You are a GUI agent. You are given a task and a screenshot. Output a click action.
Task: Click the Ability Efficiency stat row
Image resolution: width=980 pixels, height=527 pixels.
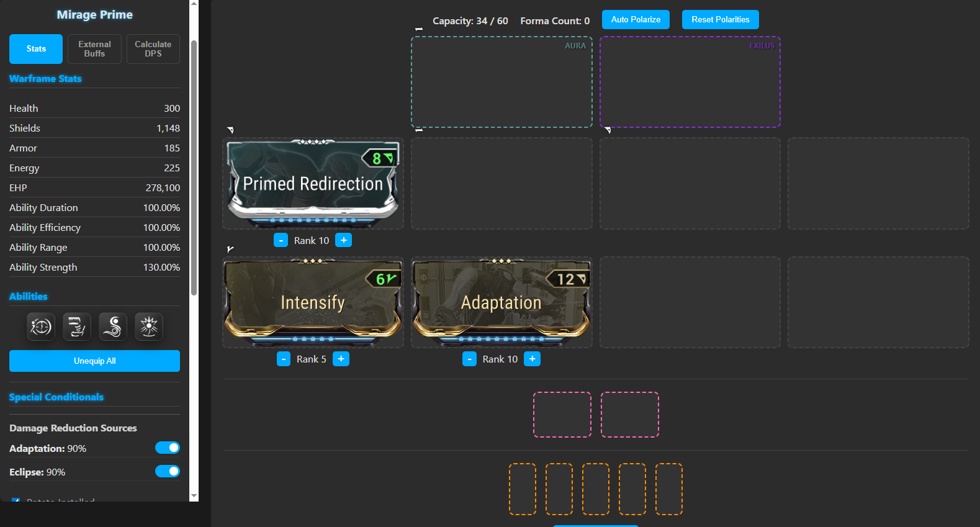pos(94,228)
